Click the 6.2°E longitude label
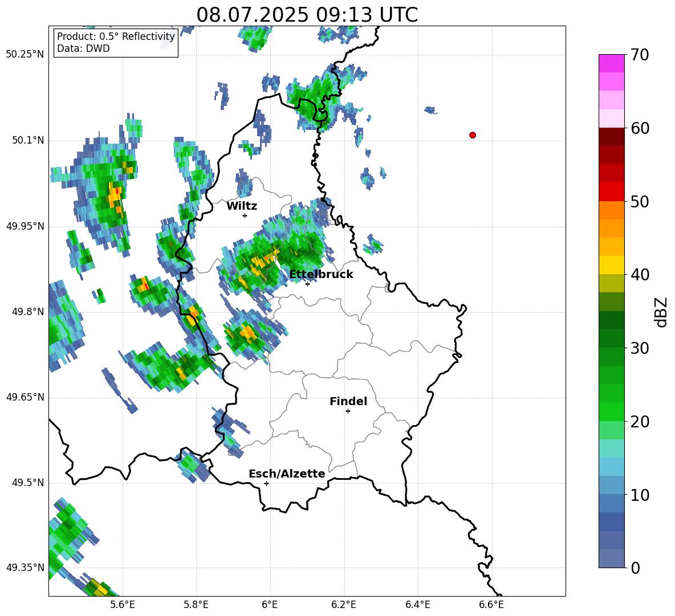 [344, 605]
